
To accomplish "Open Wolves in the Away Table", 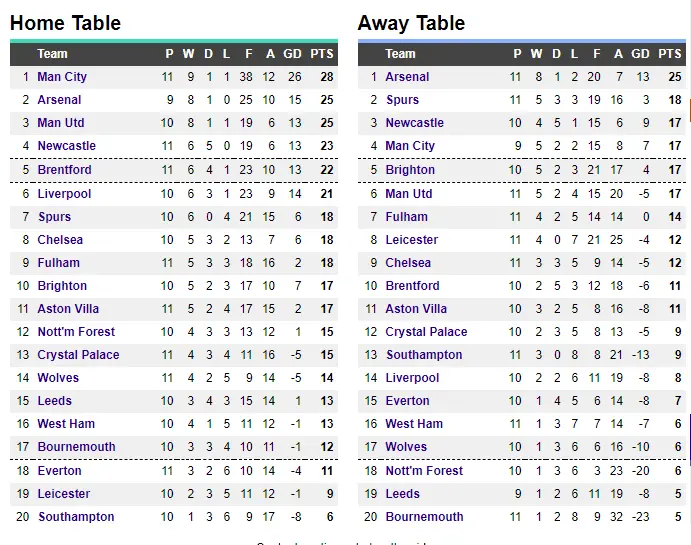I will coord(406,447).
